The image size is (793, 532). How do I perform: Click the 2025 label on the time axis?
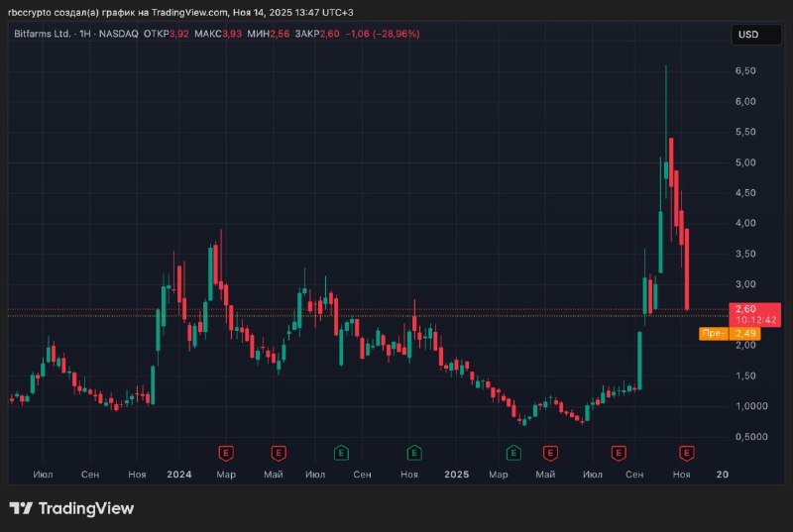pos(456,475)
